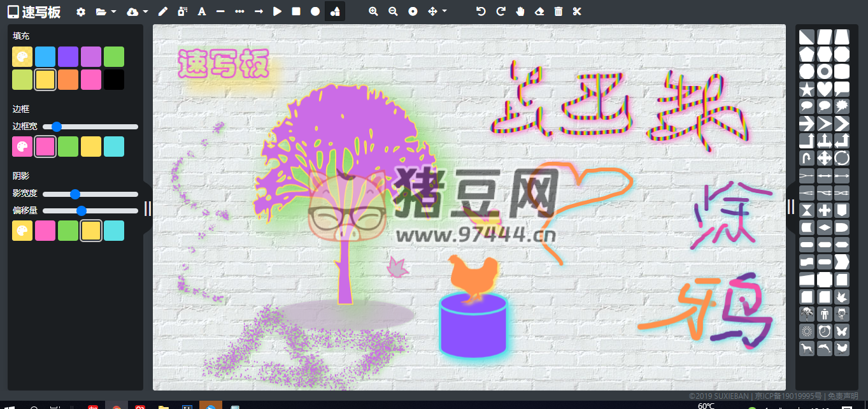Click the scissors cut icon

(576, 11)
